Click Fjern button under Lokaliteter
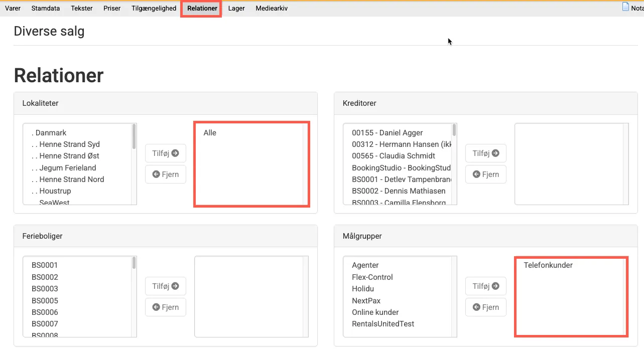This screenshot has height=352, width=644. pos(166,174)
